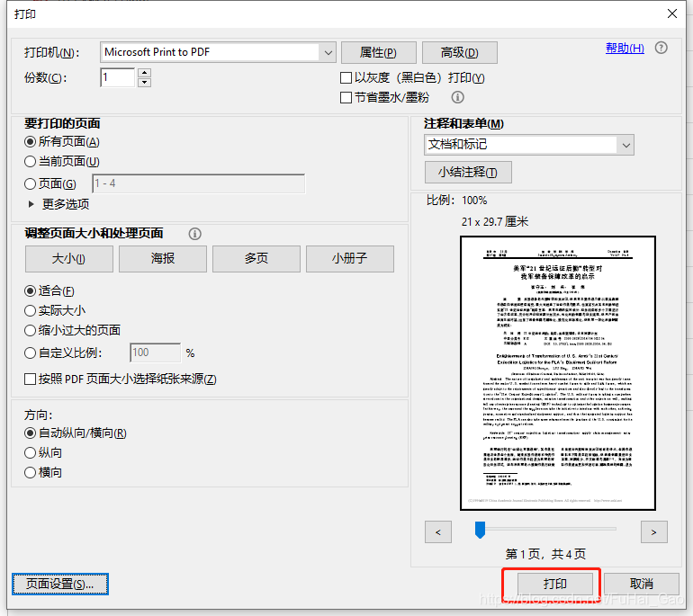The width and height of the screenshot is (693, 616).
Task: Click the 属性(P) properties button
Action: [x=378, y=52]
